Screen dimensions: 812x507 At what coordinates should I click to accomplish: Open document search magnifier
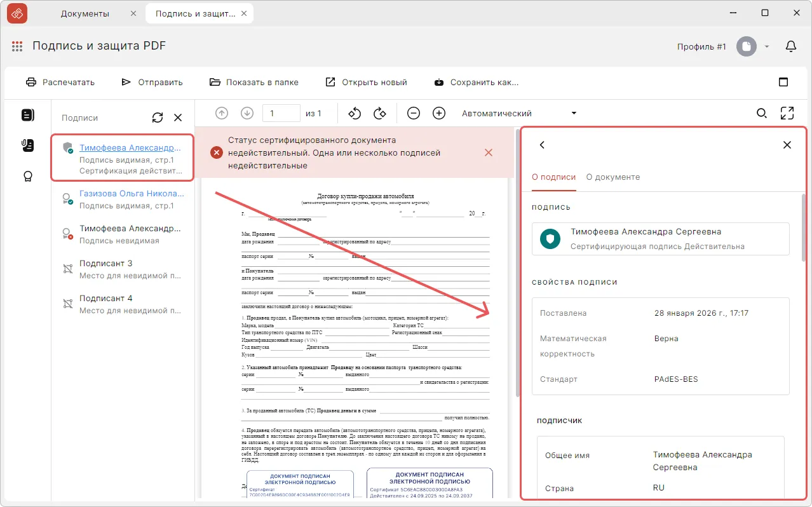click(x=761, y=113)
